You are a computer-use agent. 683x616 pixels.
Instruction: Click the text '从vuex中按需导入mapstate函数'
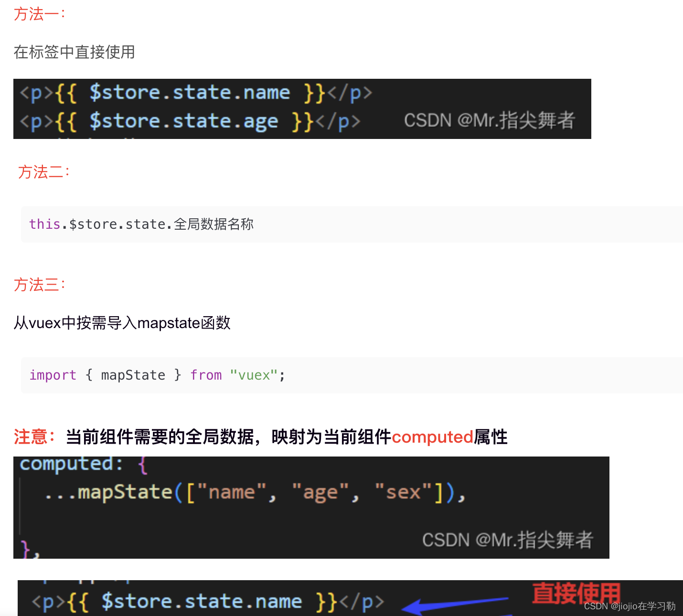[x=122, y=323]
